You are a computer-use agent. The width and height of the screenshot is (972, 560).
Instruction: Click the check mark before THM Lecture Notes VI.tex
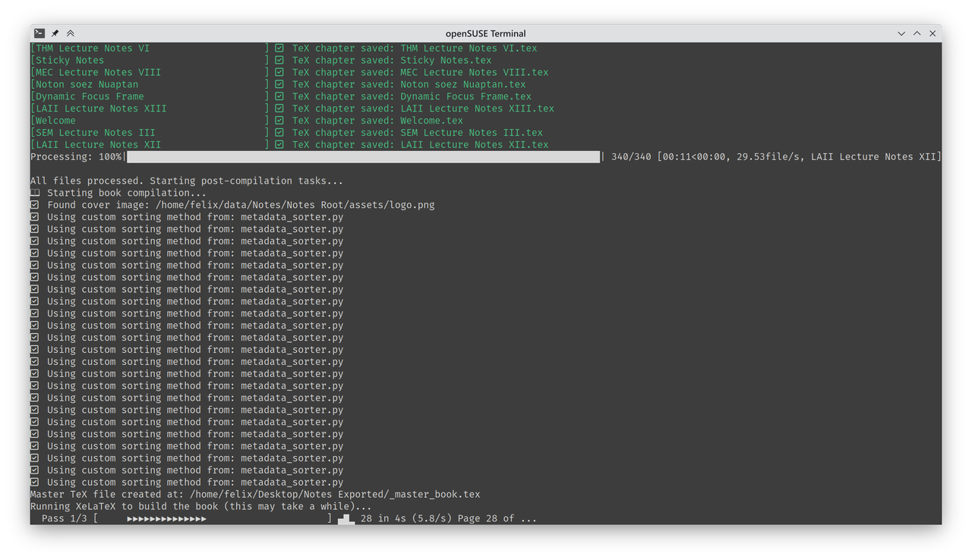pos(279,48)
